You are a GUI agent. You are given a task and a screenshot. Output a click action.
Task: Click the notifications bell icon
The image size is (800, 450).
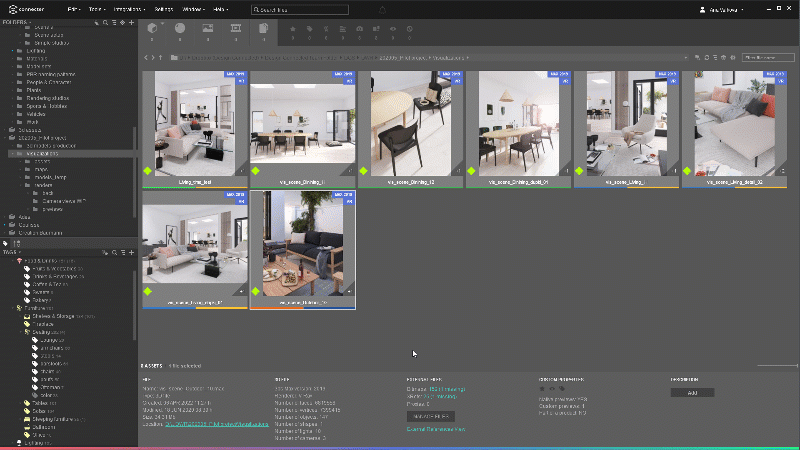[380, 9]
